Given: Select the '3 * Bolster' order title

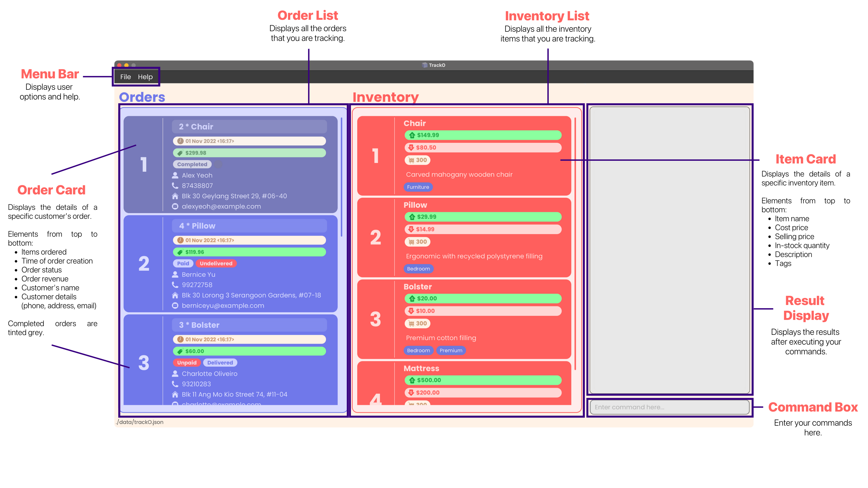Looking at the screenshot, I should 199,325.
